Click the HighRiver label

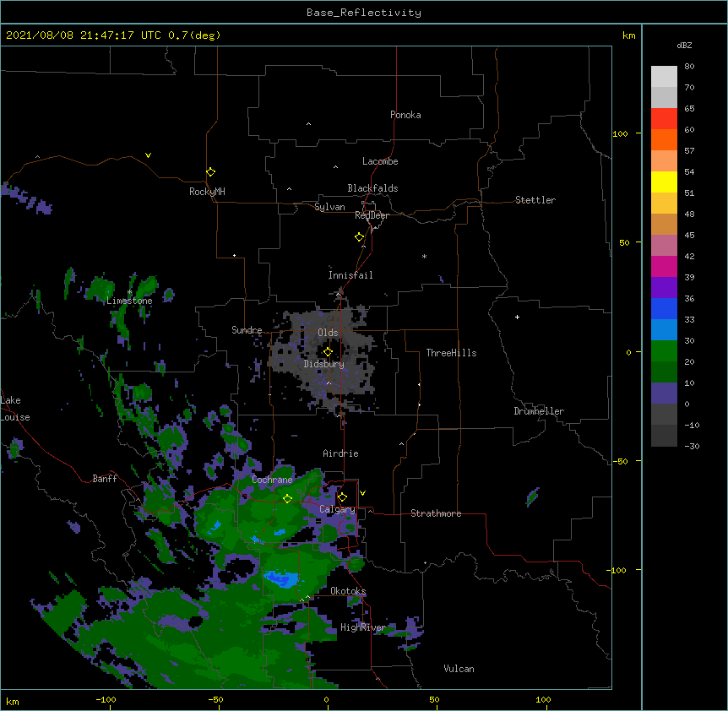[363, 627]
